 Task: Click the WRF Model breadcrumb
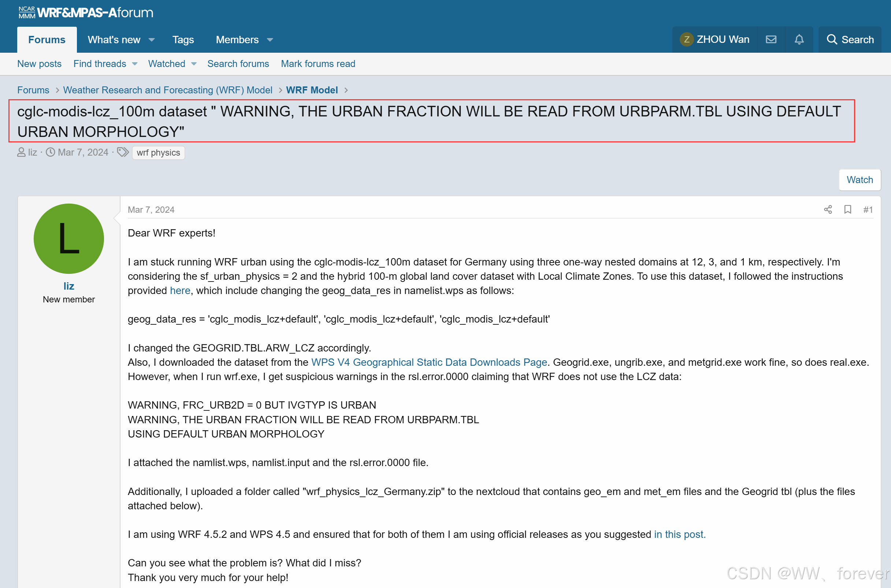[312, 90]
